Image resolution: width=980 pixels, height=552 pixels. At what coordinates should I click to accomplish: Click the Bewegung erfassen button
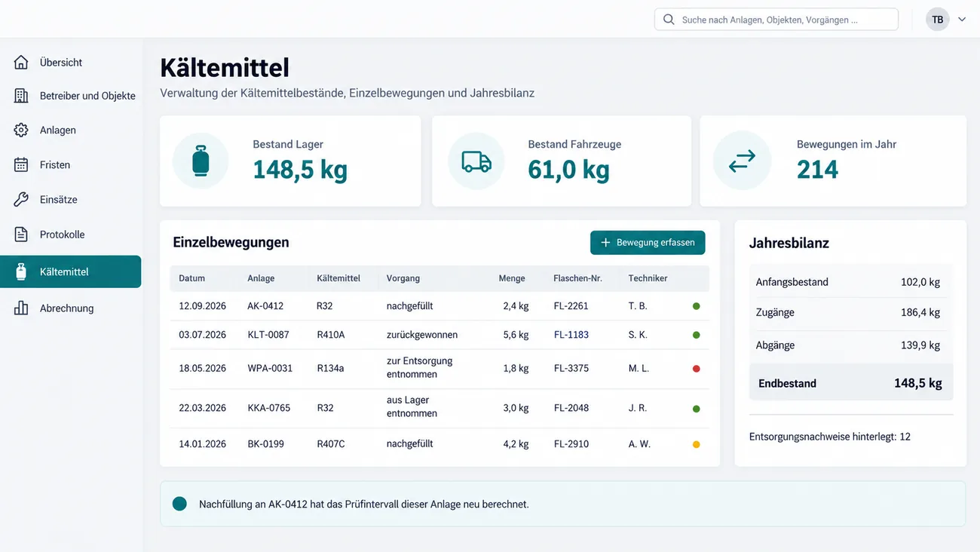pos(648,243)
